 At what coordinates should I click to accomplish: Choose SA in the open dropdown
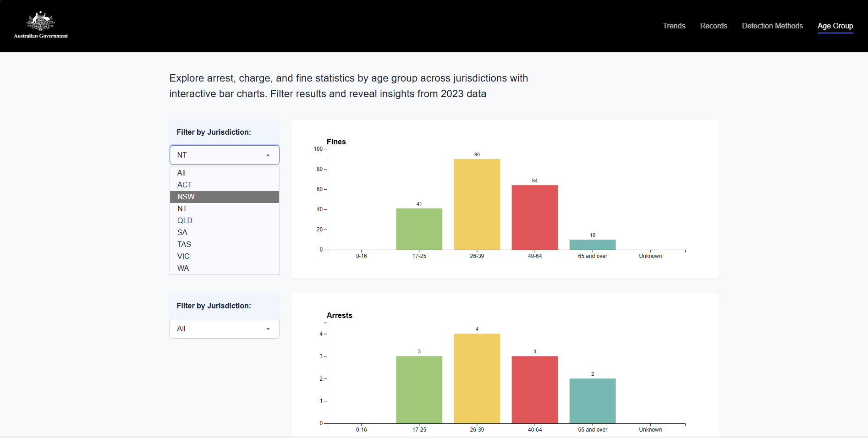coord(182,232)
